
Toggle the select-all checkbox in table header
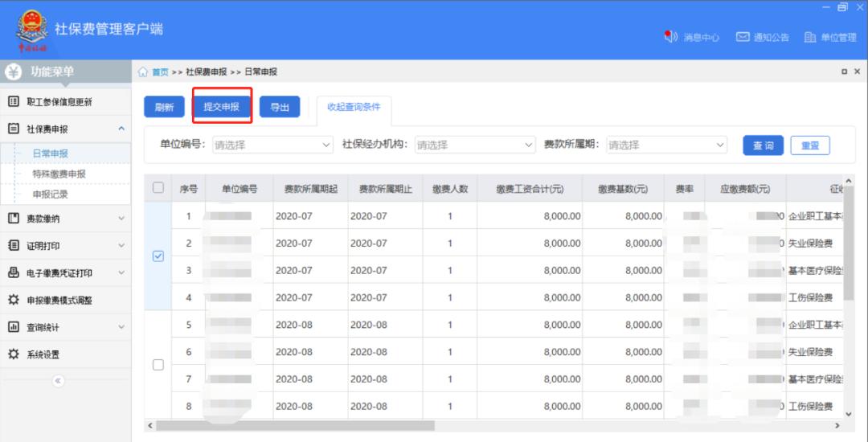158,188
